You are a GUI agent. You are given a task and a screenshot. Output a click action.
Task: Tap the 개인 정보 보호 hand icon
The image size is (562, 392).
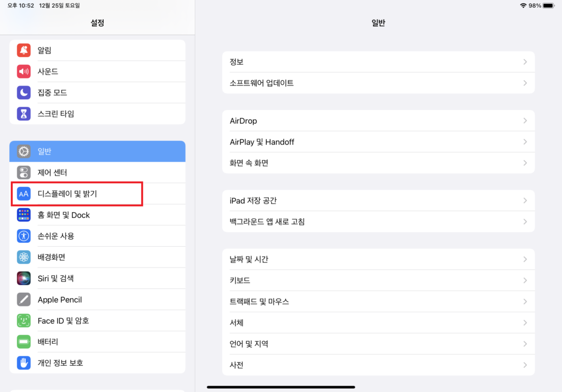[x=24, y=362]
